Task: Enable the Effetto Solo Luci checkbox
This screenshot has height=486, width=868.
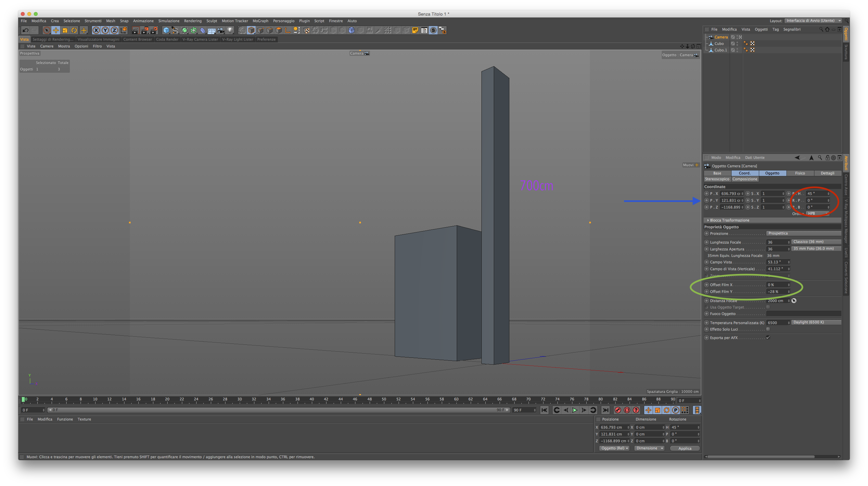Action: [768, 329]
